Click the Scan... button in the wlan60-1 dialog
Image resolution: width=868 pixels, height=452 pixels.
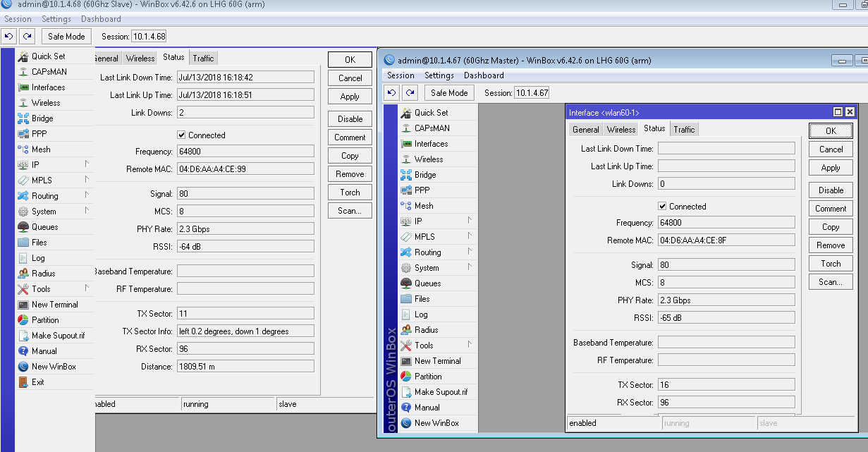point(831,282)
